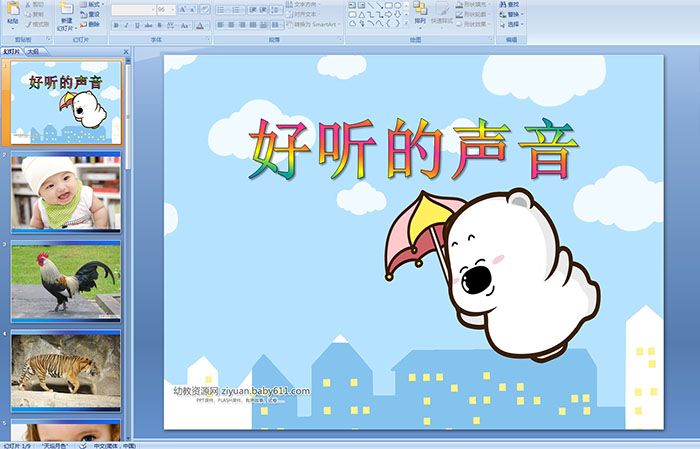The image size is (700, 449).
Task: Open the font name combo box
Action: click(133, 10)
